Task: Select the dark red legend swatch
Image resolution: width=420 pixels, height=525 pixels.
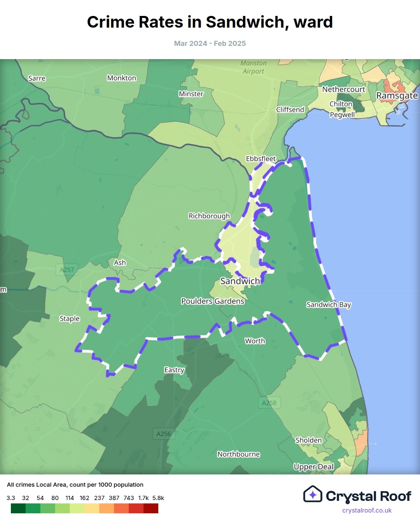Action: 151,508
